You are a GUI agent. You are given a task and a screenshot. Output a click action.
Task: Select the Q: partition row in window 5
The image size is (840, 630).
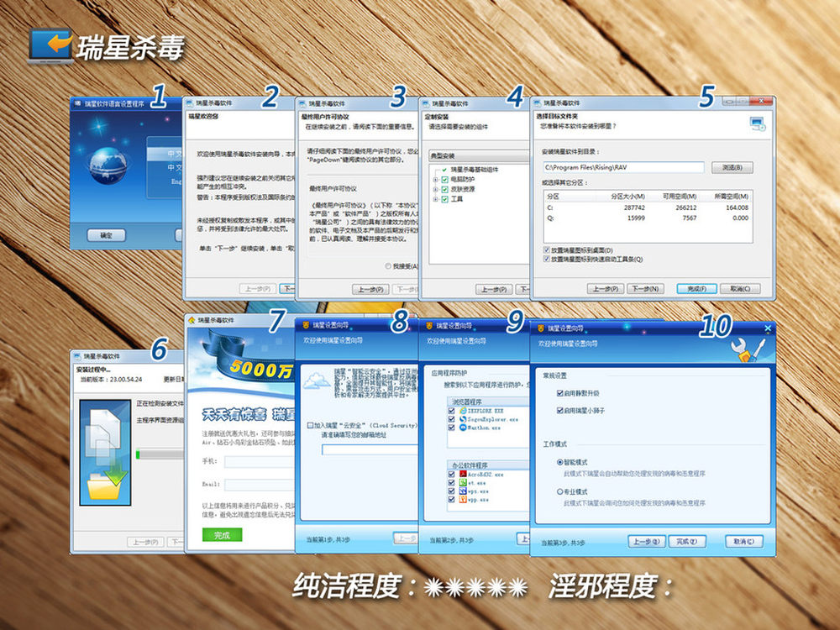point(648,218)
